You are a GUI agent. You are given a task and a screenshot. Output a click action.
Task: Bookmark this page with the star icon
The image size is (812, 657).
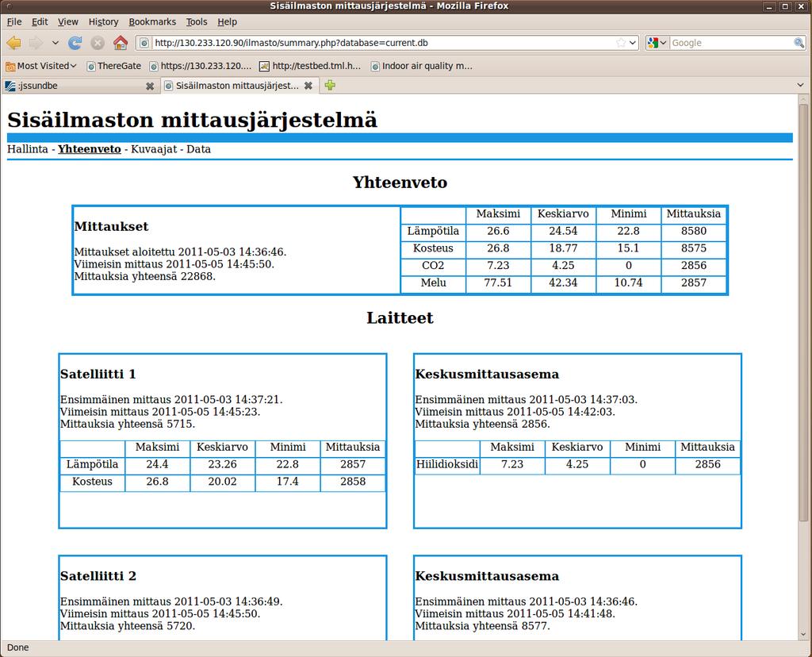(621, 43)
